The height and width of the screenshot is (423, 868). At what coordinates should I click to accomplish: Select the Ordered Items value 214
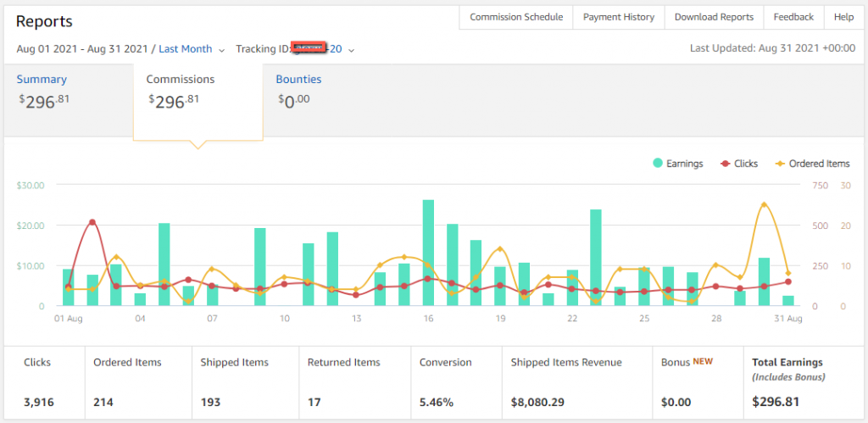coord(103,402)
